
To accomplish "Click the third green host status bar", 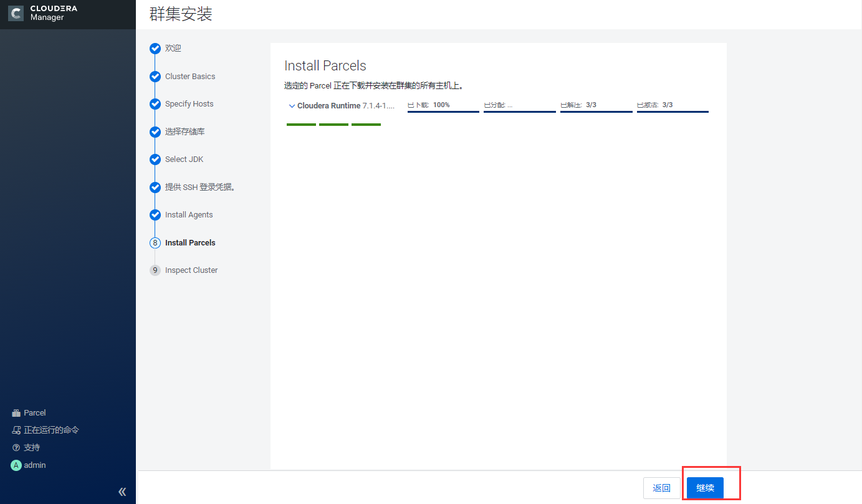I will pyautogui.click(x=366, y=125).
